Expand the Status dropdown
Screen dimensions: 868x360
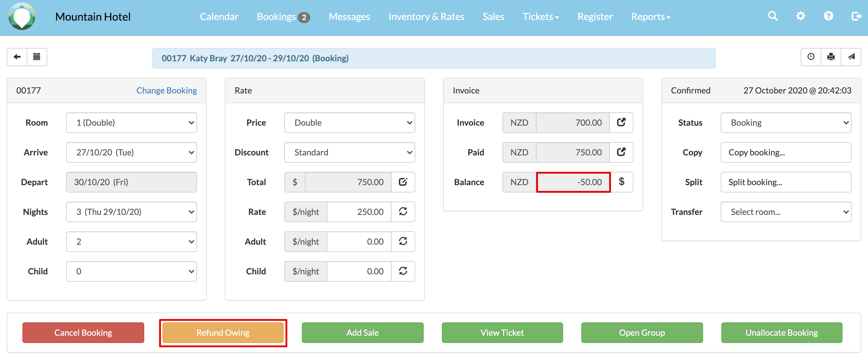pyautogui.click(x=786, y=122)
